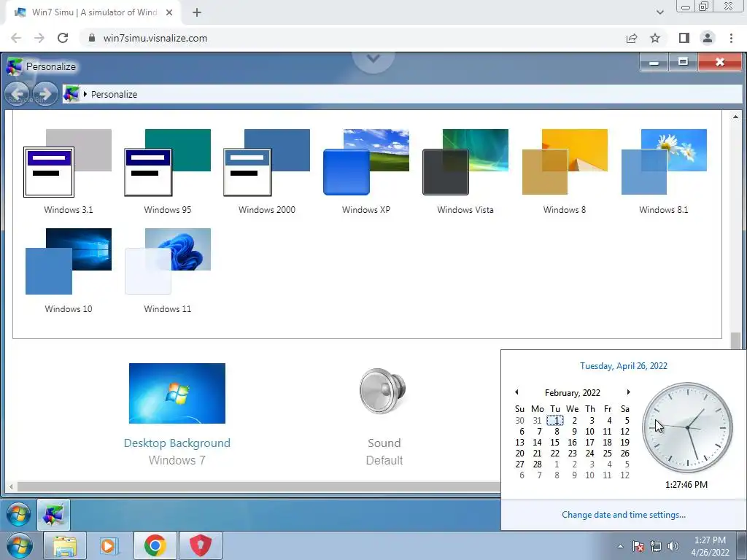Open the tab search dropdown chevron

click(x=659, y=12)
